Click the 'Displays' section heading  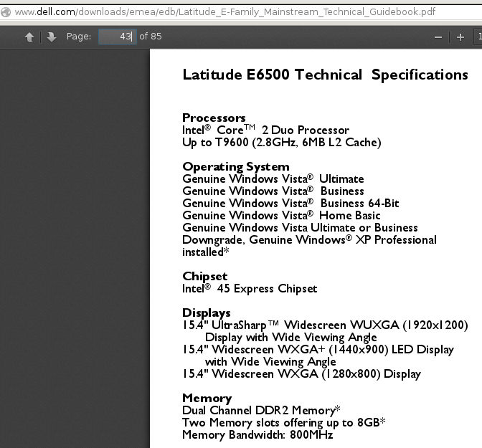click(x=207, y=313)
